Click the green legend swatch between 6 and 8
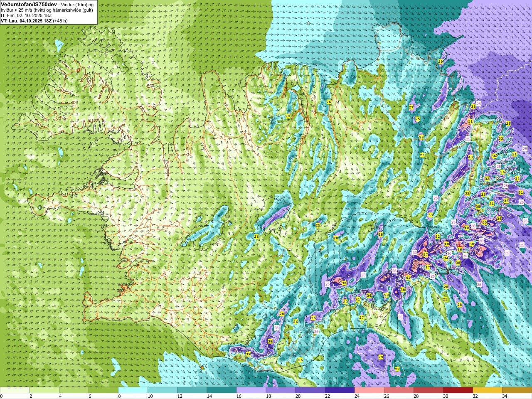532x399 pixels. 103,390
